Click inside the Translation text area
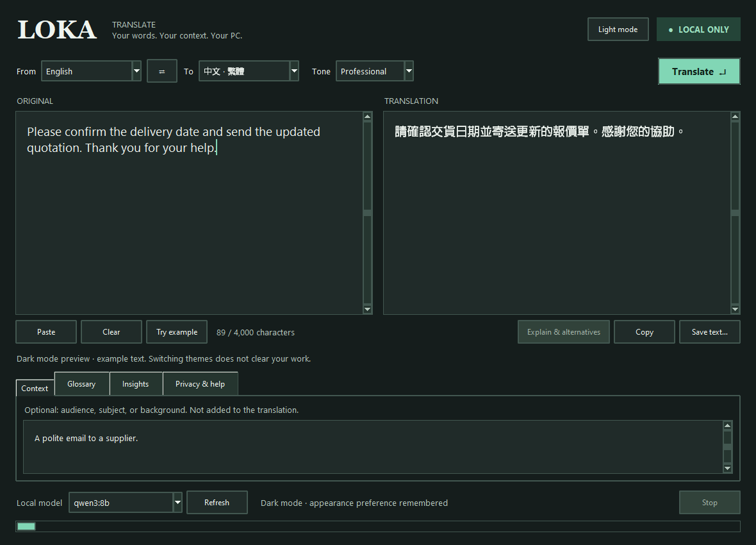 pos(557,213)
